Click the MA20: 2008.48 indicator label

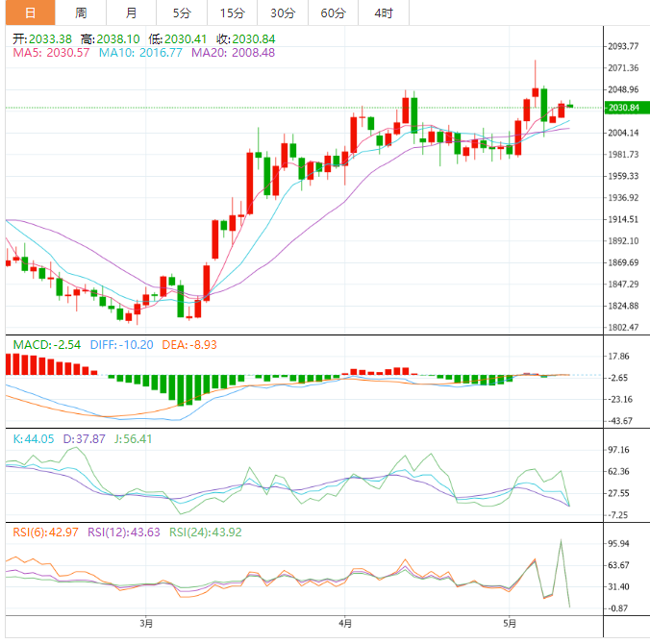(233, 53)
